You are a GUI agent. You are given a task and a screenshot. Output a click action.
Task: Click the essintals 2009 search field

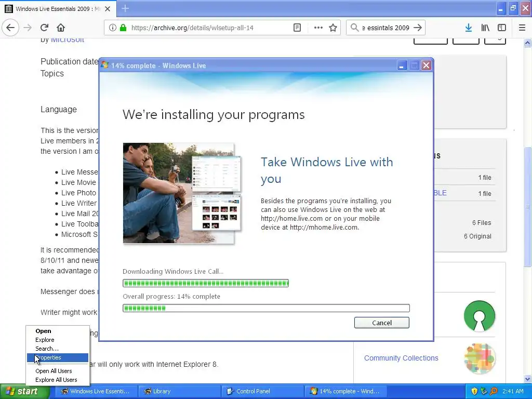click(x=386, y=28)
